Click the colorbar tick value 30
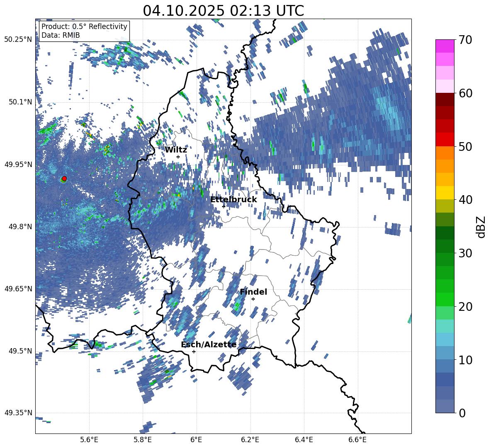The height and width of the screenshot is (448, 491). pyautogui.click(x=465, y=253)
